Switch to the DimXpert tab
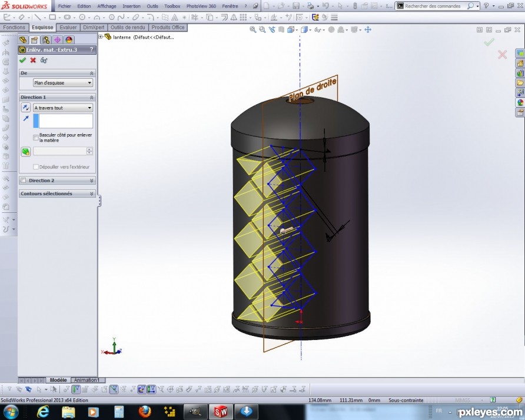Screen dimensions: 525x420 pos(94,28)
